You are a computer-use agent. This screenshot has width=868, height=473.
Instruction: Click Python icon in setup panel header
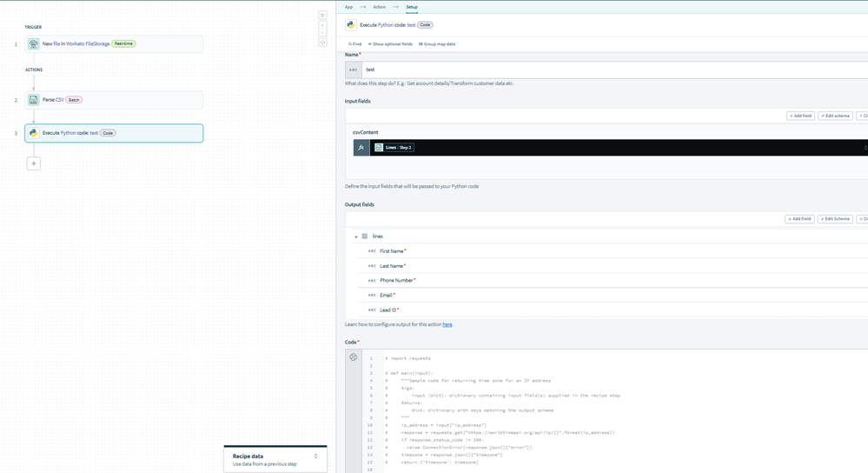coord(351,25)
